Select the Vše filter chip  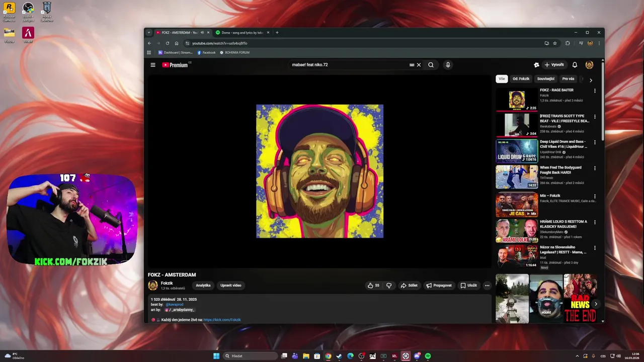tap(502, 79)
